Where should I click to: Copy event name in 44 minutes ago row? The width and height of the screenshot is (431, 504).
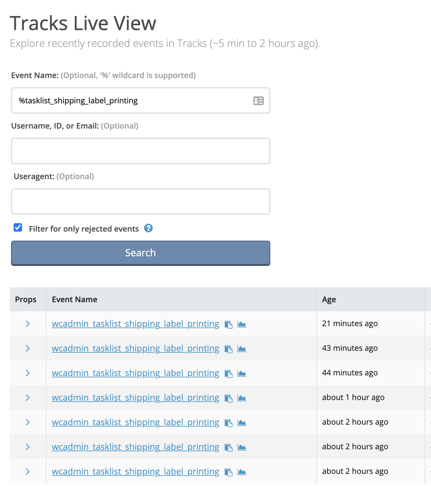[229, 373]
